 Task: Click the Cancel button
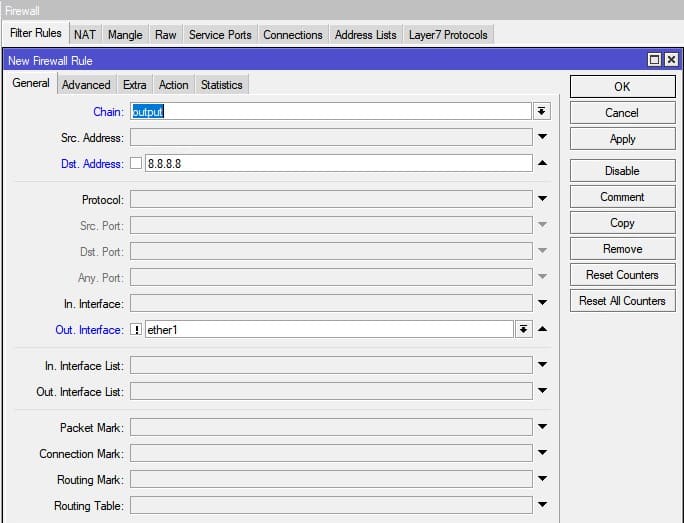click(622, 113)
